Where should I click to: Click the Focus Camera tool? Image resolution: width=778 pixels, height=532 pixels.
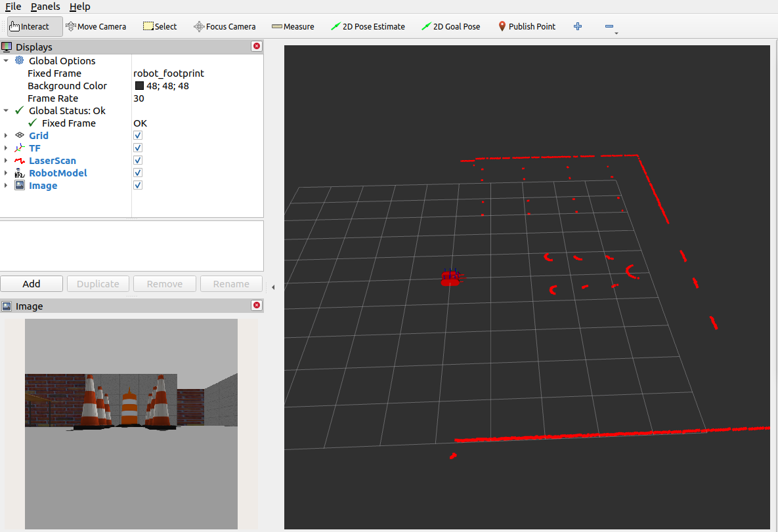(x=225, y=26)
